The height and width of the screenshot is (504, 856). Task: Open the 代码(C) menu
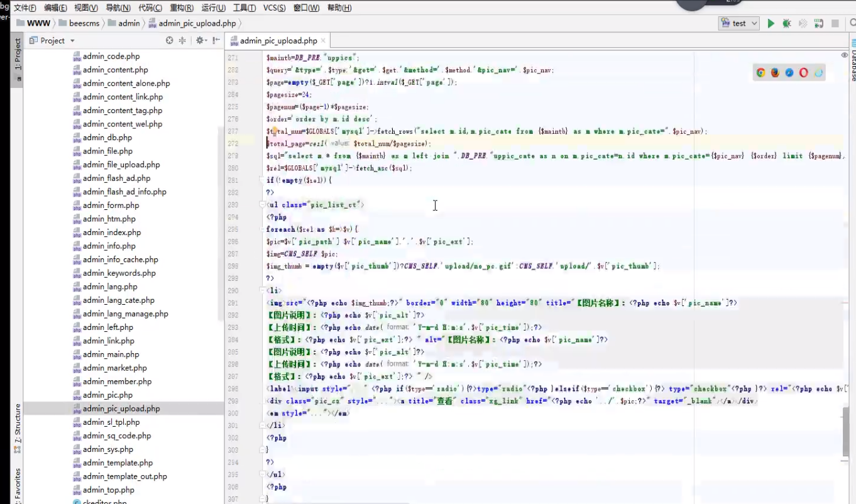pyautogui.click(x=150, y=8)
